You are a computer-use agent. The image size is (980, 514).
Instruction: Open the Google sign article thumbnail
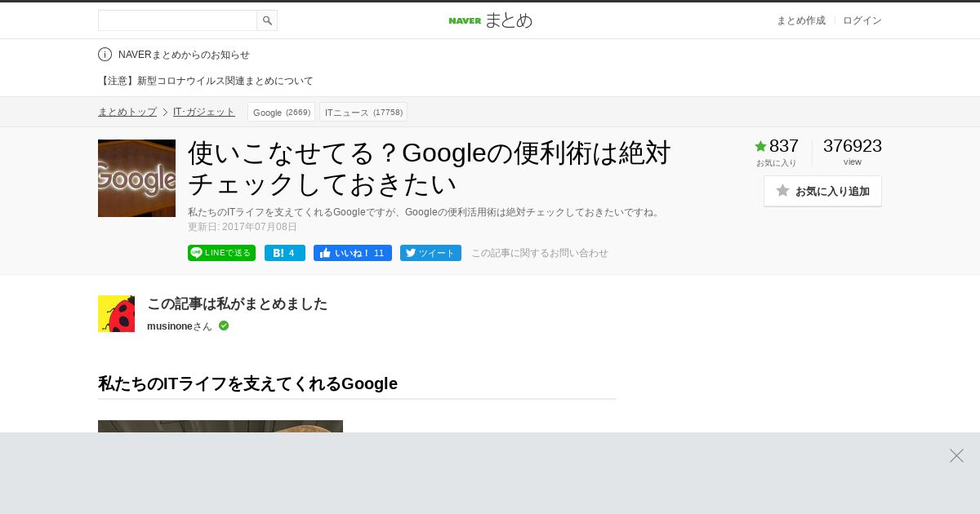(136, 178)
